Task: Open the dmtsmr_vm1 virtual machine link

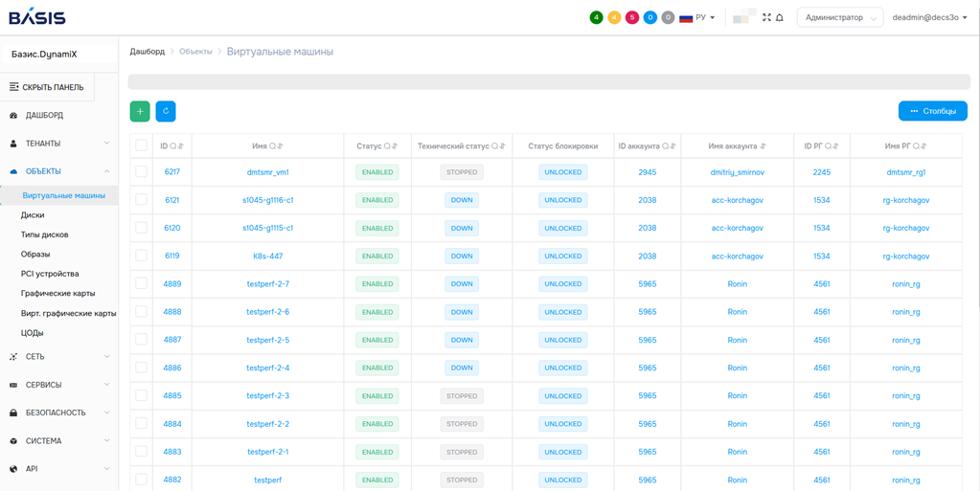Action: coord(267,172)
